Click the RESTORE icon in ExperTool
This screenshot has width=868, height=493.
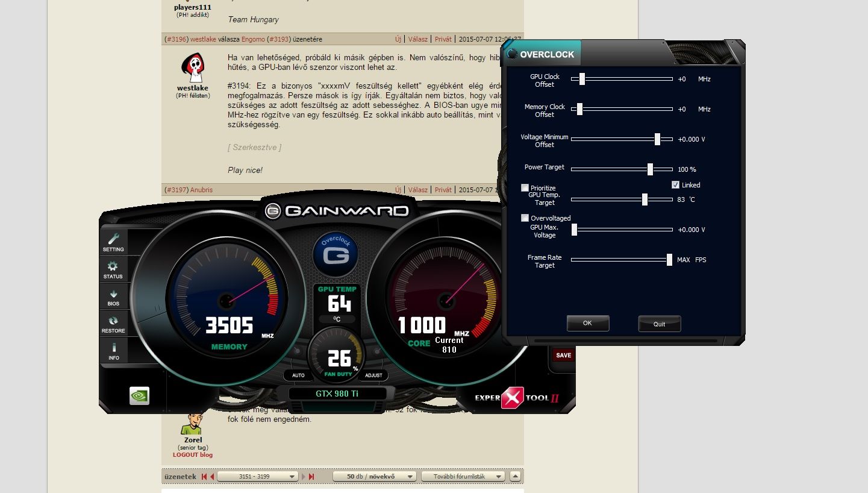[x=113, y=323]
